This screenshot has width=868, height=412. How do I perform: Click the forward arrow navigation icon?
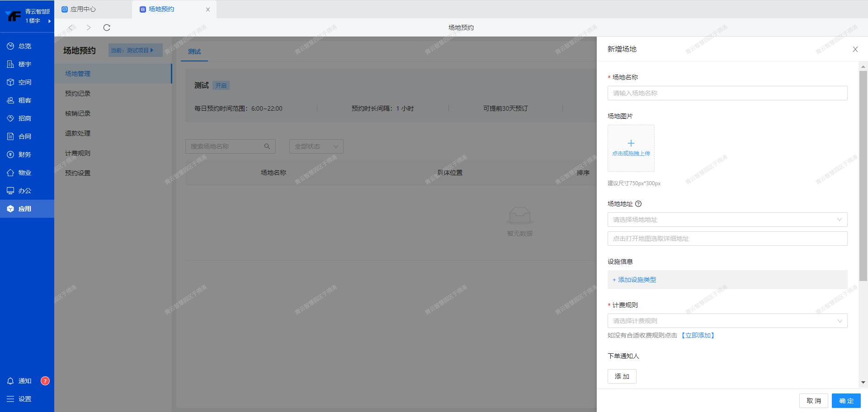89,28
